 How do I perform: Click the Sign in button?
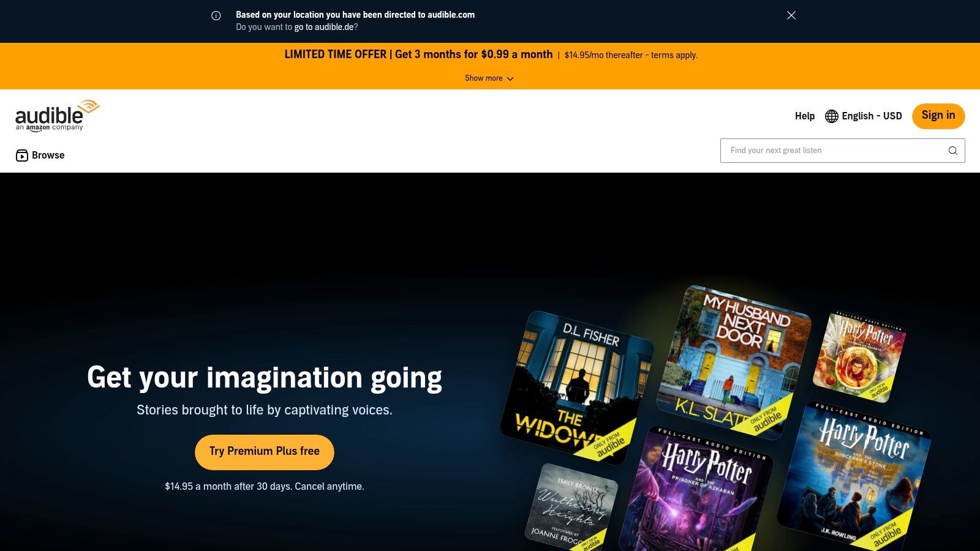(938, 116)
